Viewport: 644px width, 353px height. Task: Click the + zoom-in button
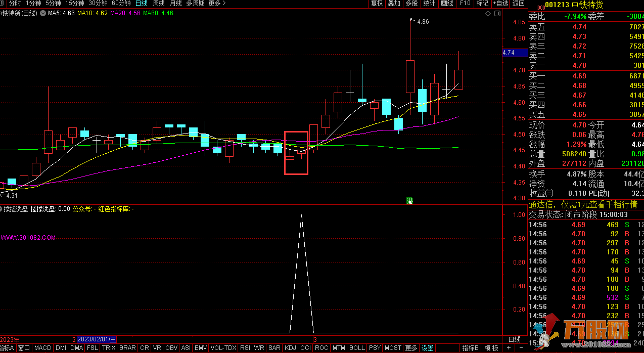click(x=509, y=348)
